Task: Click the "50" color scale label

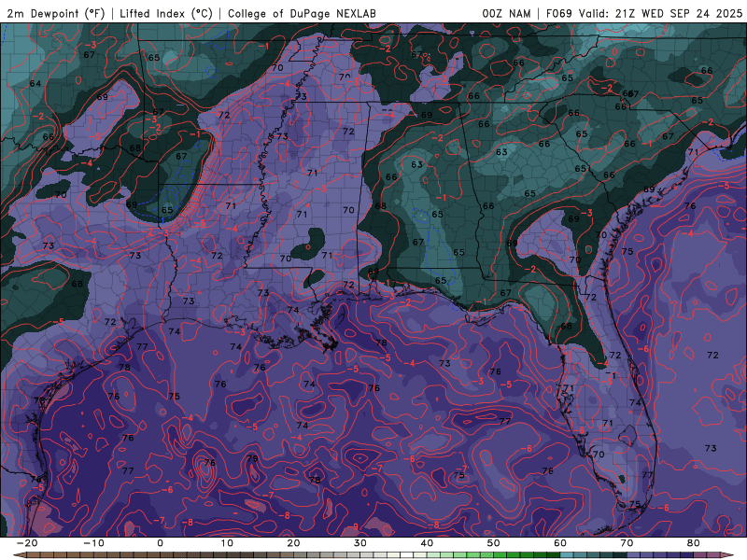Action: (x=494, y=543)
